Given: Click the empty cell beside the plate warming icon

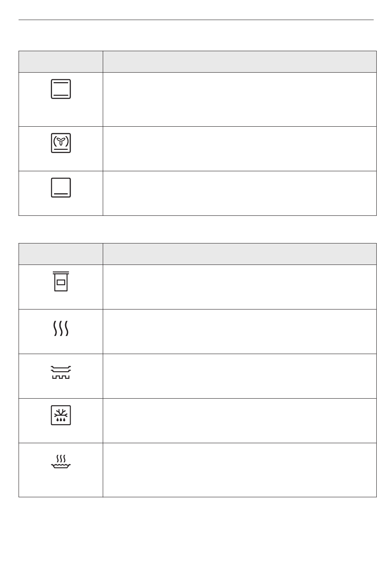Looking at the screenshot, I should [x=239, y=376].
